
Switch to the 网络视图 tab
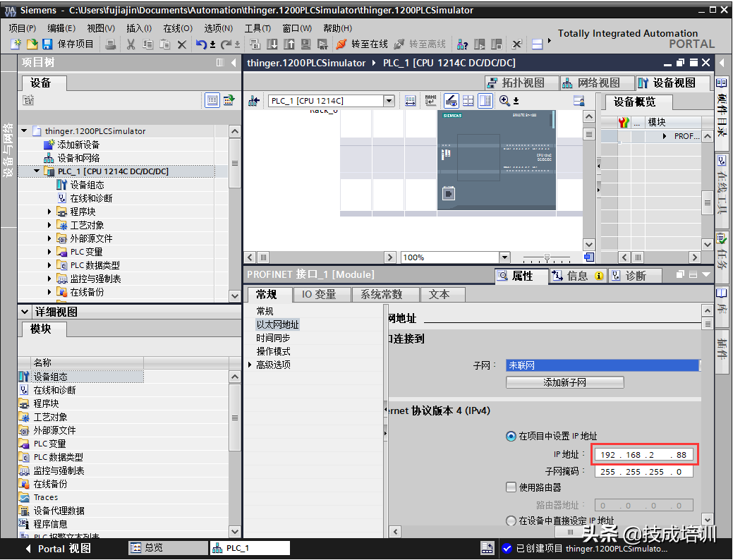click(x=591, y=83)
